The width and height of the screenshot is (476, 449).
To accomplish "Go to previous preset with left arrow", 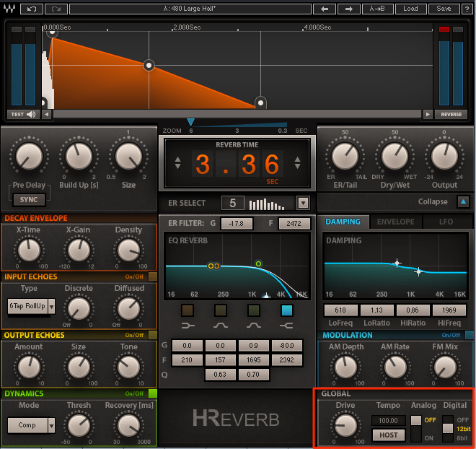I will [325, 9].
